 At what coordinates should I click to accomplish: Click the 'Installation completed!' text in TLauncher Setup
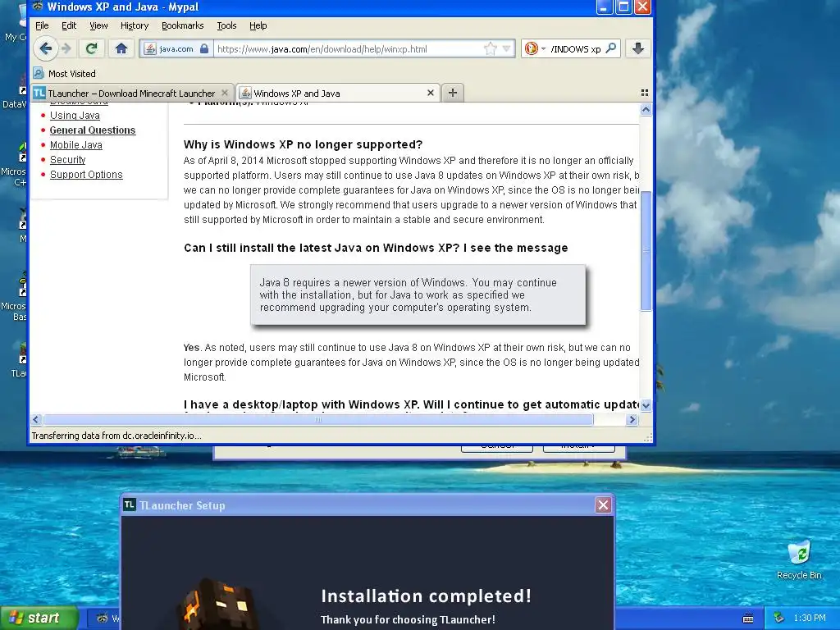point(426,596)
